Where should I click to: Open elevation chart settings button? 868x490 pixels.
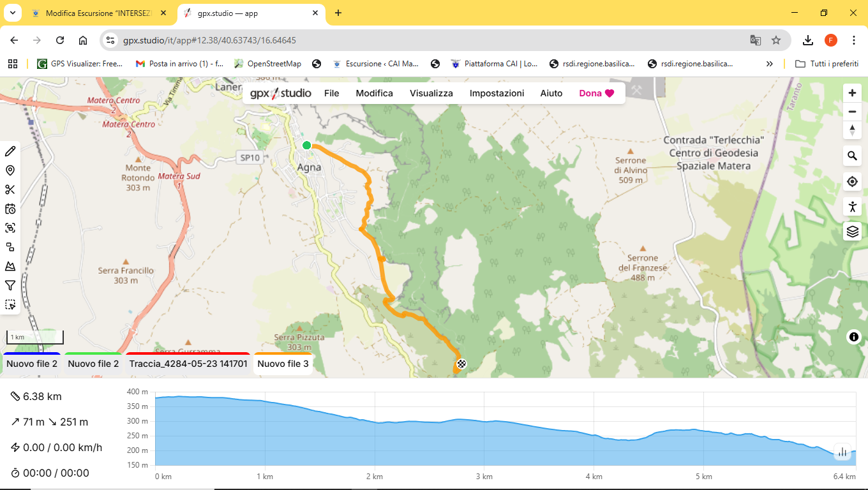pyautogui.click(x=842, y=452)
